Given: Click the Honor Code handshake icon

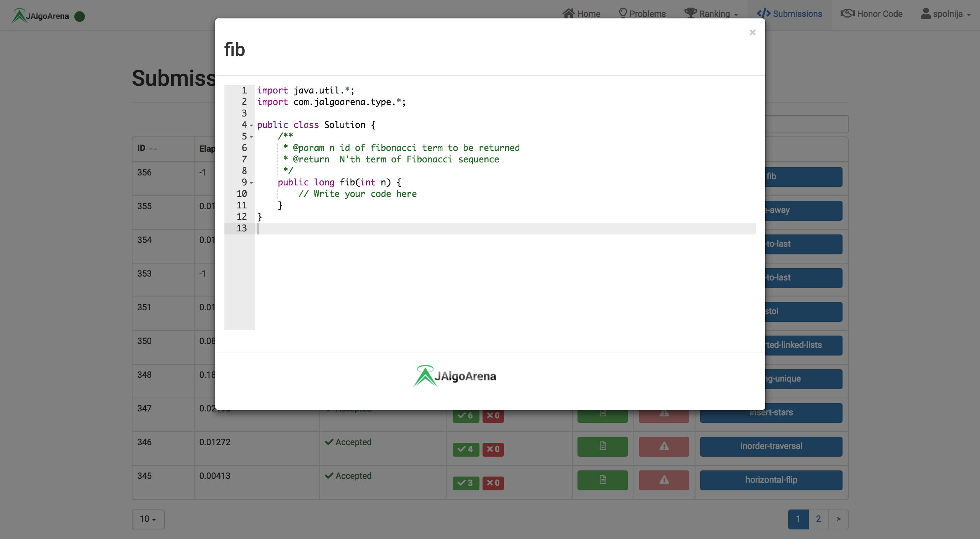Looking at the screenshot, I should coord(847,13).
